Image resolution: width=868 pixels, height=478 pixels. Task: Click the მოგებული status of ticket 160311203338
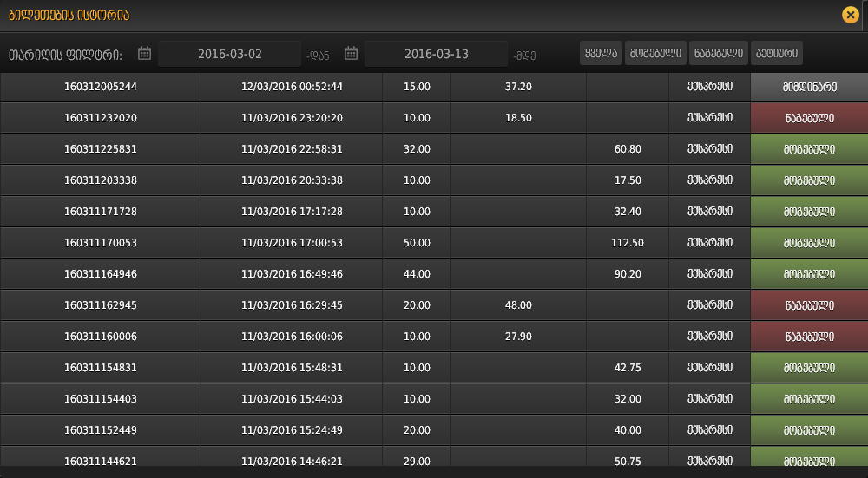point(809,180)
